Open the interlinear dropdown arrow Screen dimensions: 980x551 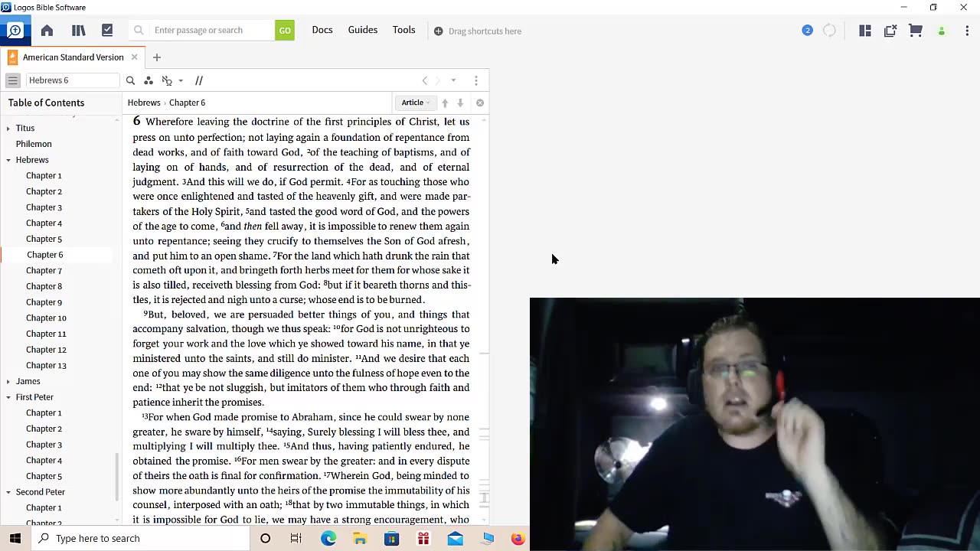(x=181, y=80)
